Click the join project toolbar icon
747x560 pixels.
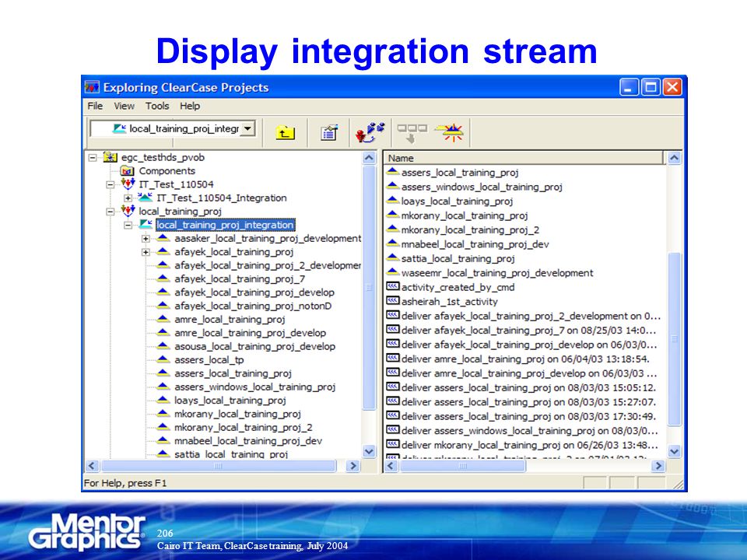pos(370,132)
